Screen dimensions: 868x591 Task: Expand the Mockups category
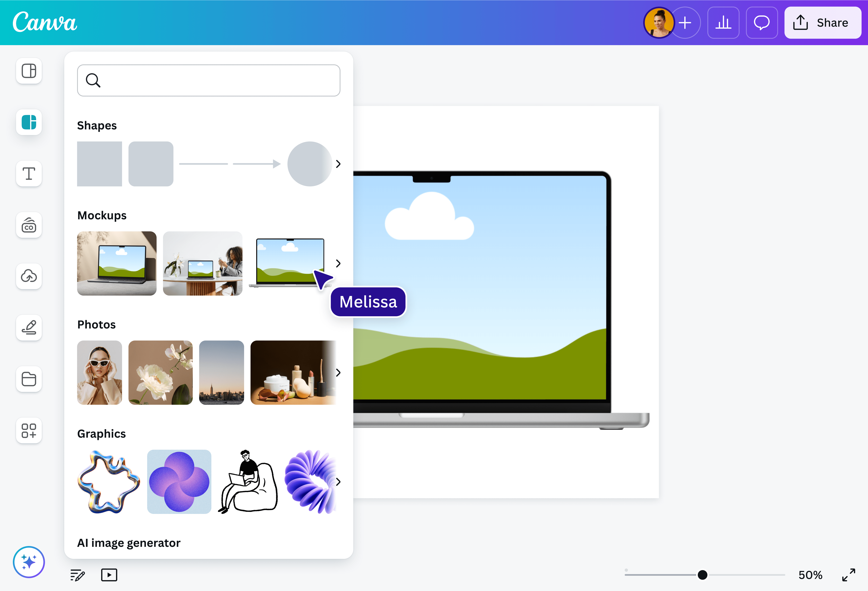[x=338, y=263]
